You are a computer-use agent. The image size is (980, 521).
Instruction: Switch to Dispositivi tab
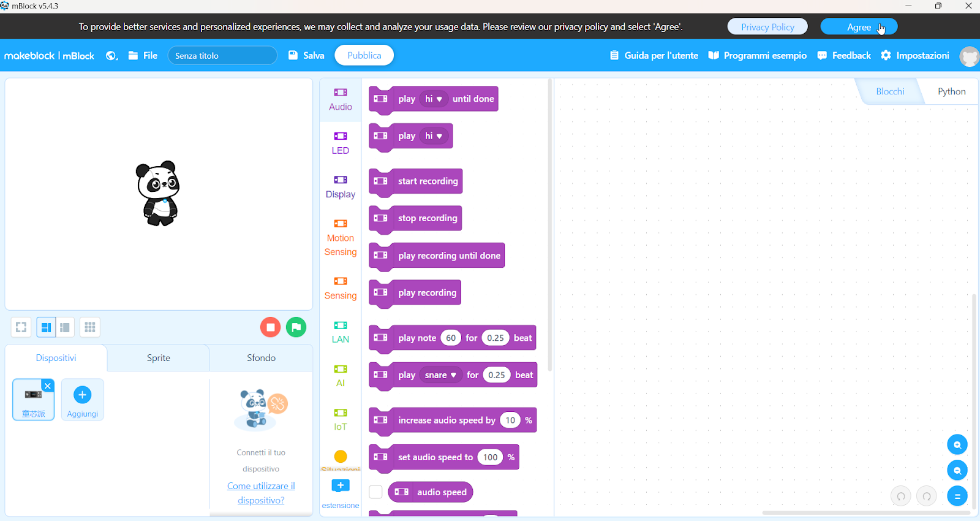pos(56,358)
